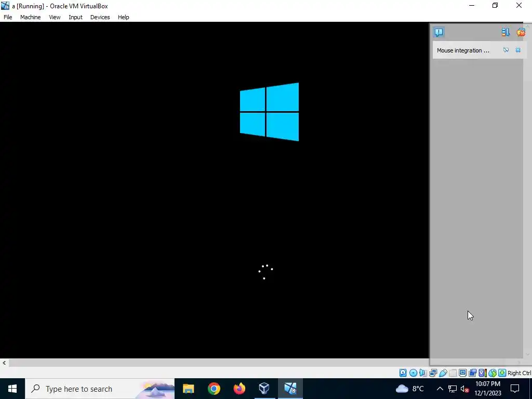Open the Windows Action Center
The width and height of the screenshot is (532, 399).
[x=515, y=389]
